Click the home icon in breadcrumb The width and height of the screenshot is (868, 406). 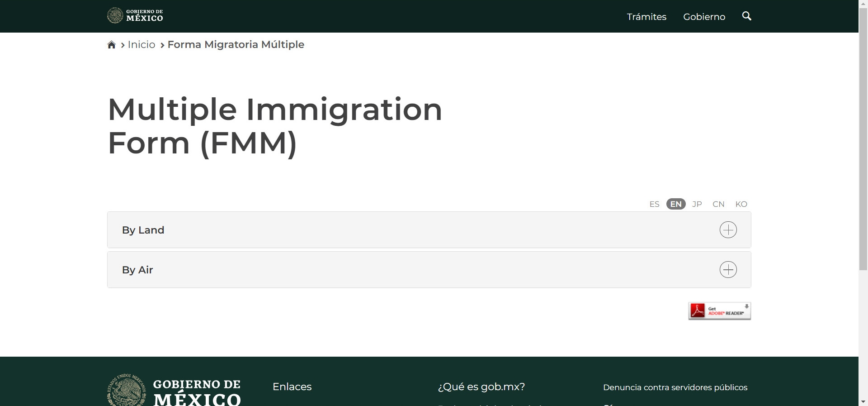(x=111, y=45)
